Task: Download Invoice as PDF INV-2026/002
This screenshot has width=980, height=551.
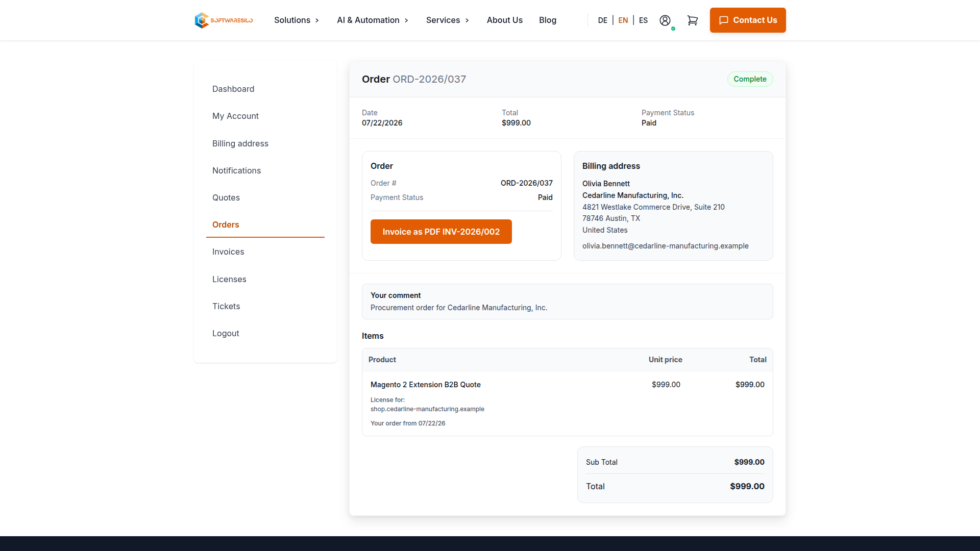Action: 441,232
